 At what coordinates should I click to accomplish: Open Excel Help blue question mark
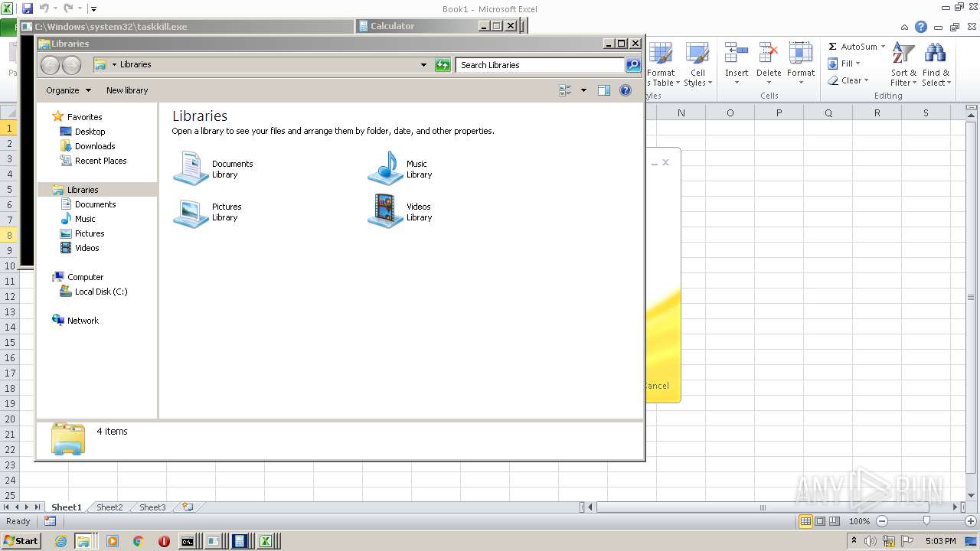[922, 27]
